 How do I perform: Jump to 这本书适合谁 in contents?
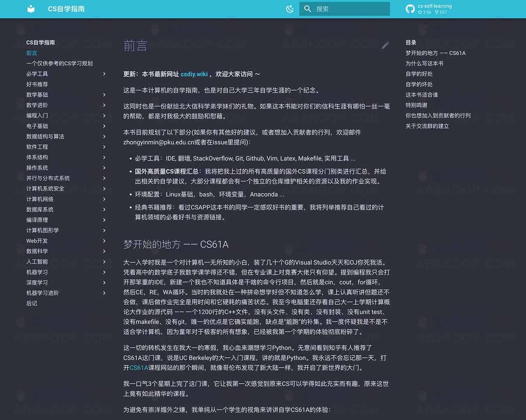pos(422,95)
